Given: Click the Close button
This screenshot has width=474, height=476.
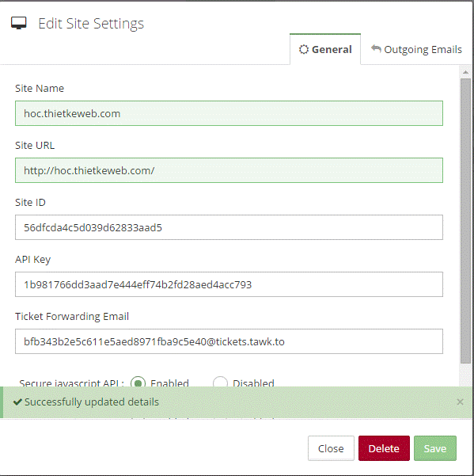Looking at the screenshot, I should coord(331,448).
